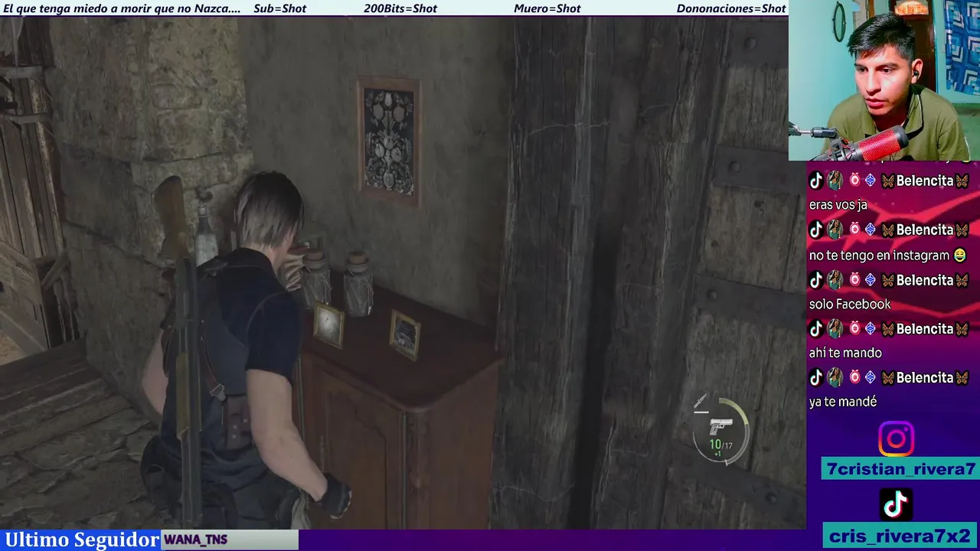Click the user avatar above "solo Facebook"
The image size is (980, 551).
[835, 279]
